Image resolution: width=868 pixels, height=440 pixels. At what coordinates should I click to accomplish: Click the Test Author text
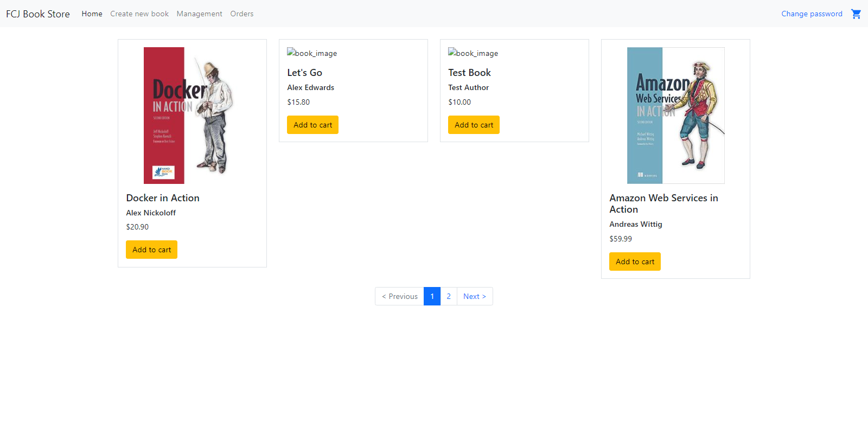[468, 87]
